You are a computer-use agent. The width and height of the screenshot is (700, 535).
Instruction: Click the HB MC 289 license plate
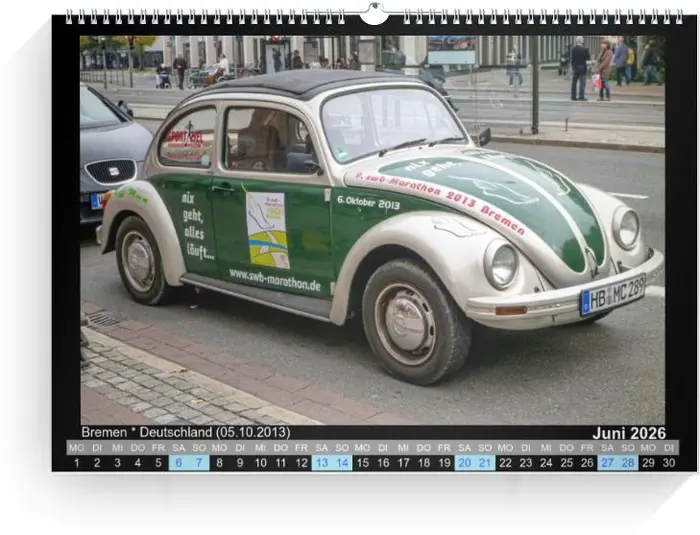(612, 294)
